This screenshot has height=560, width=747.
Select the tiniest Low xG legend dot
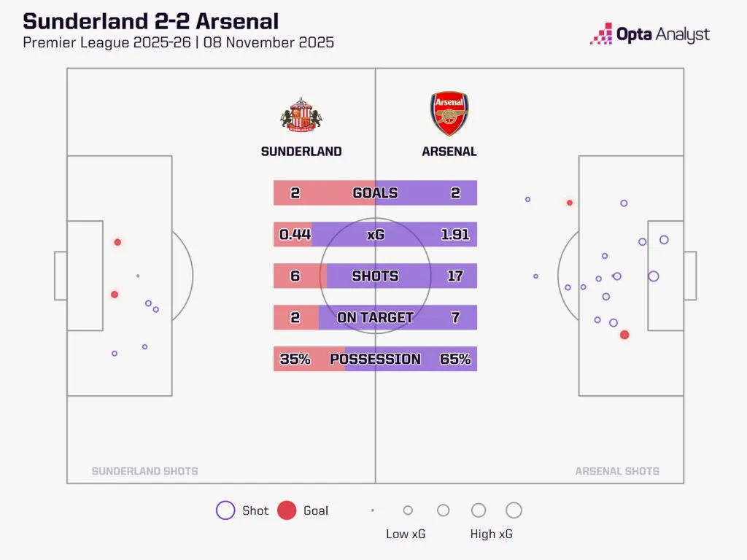pyautogui.click(x=373, y=510)
